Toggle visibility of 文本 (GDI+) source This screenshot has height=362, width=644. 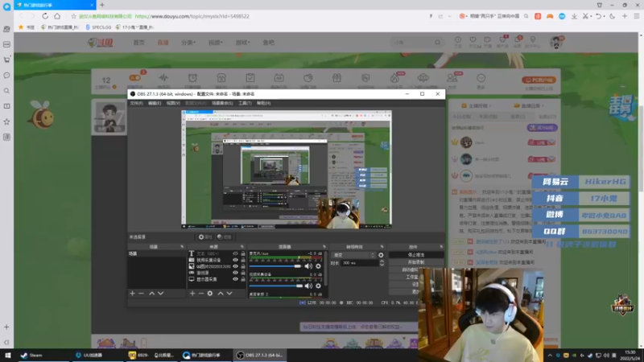tap(235, 253)
